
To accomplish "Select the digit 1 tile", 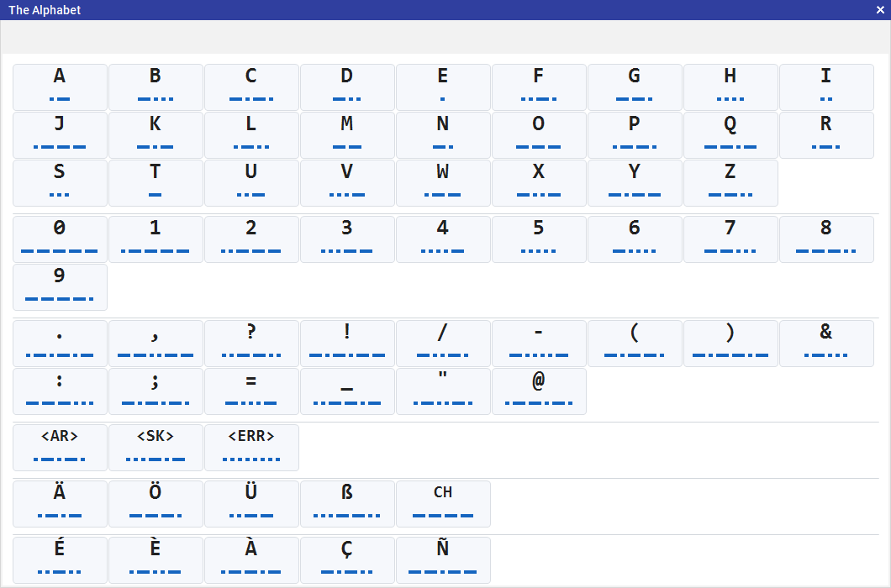I will coord(156,239).
